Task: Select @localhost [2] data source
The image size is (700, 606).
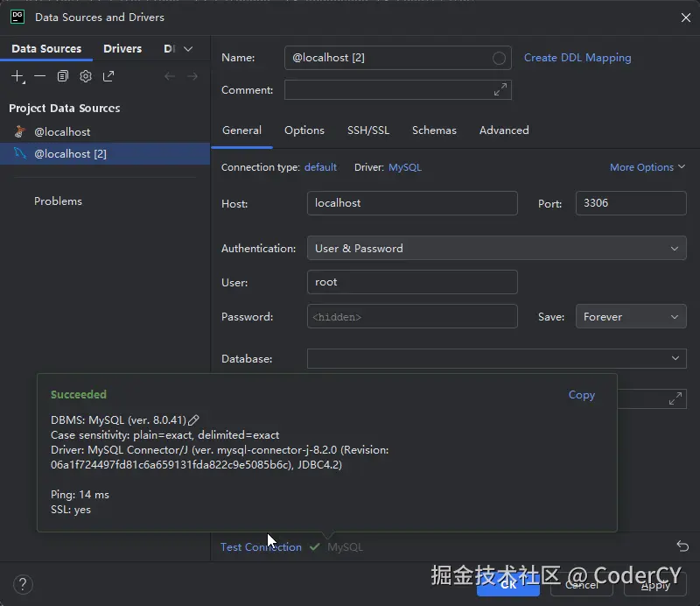Action: 105,154
